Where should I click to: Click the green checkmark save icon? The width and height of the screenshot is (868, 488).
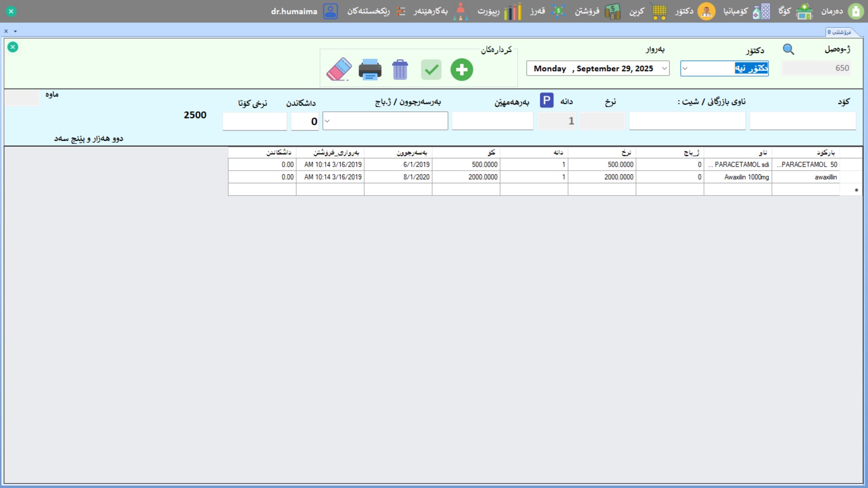tap(431, 70)
